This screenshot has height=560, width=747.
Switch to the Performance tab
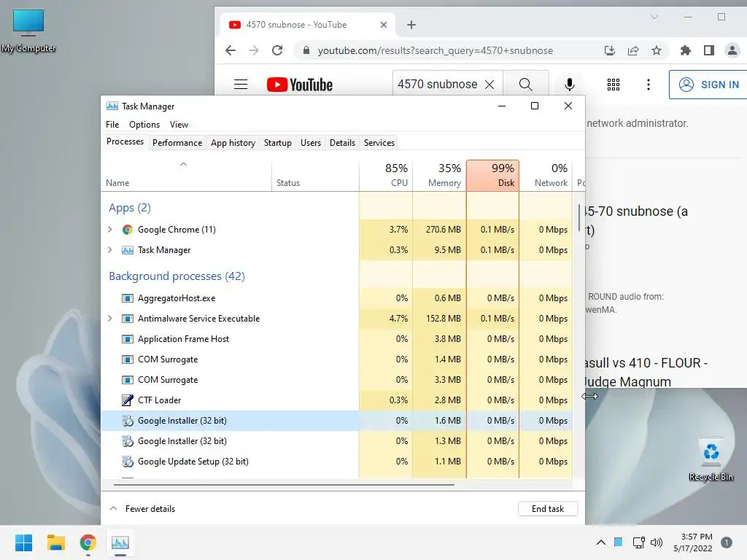[177, 143]
